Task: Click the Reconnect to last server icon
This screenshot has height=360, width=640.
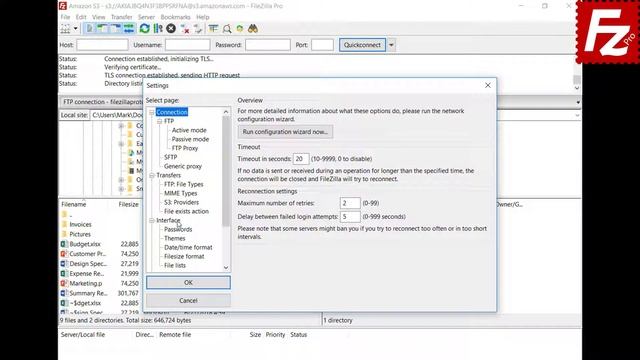Action: (x=198, y=29)
